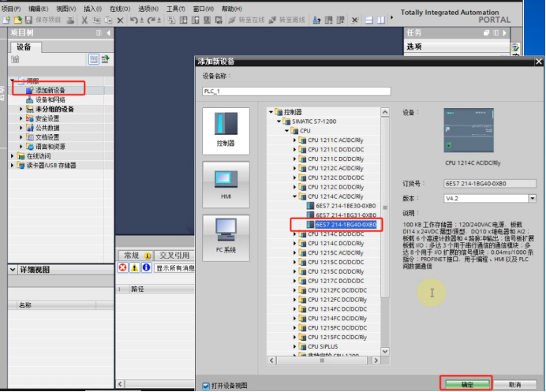Click the 确定 button
This screenshot has width=546, height=392.
coord(467,384)
